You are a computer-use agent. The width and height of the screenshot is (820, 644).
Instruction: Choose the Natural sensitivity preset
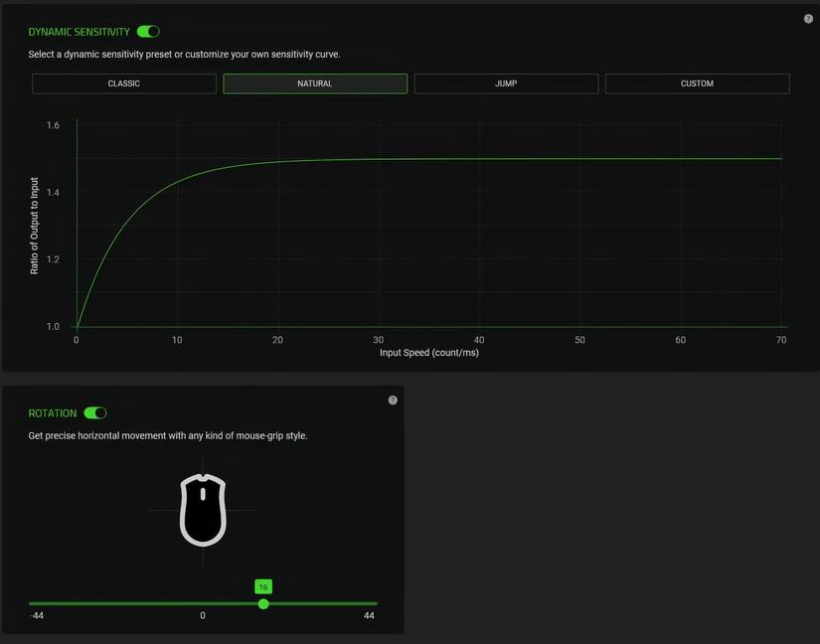click(315, 83)
